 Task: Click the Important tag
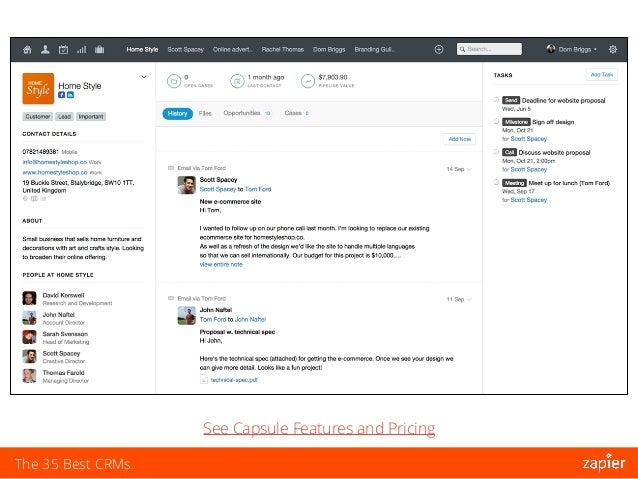click(x=91, y=116)
